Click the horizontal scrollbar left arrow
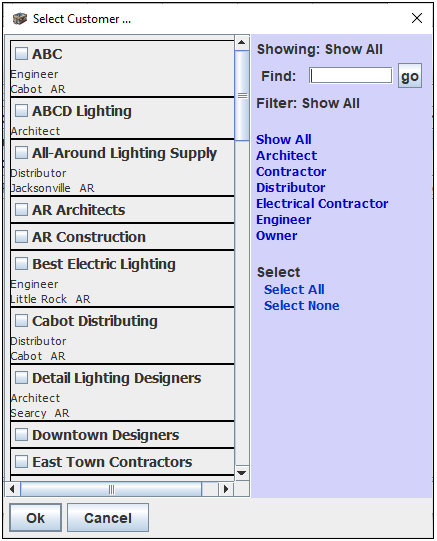Viewport: 437px width, 541px height. 13,489
